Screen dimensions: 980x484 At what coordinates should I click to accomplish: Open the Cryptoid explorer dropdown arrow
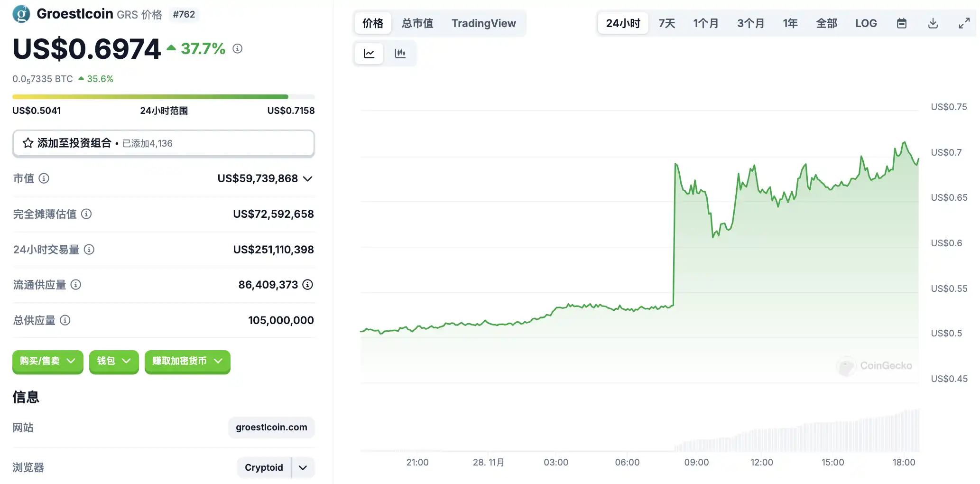[303, 467]
